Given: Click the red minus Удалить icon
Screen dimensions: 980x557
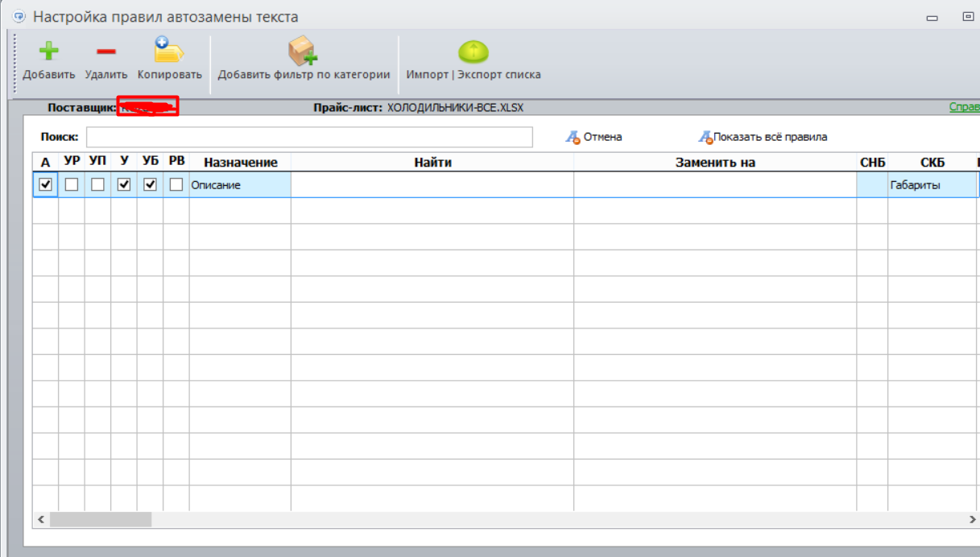Looking at the screenshot, I should [106, 52].
